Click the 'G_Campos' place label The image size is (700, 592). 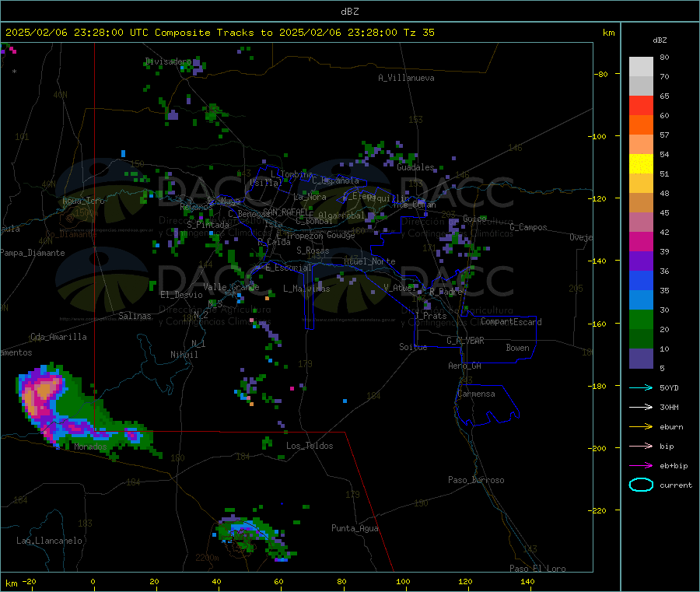point(528,227)
